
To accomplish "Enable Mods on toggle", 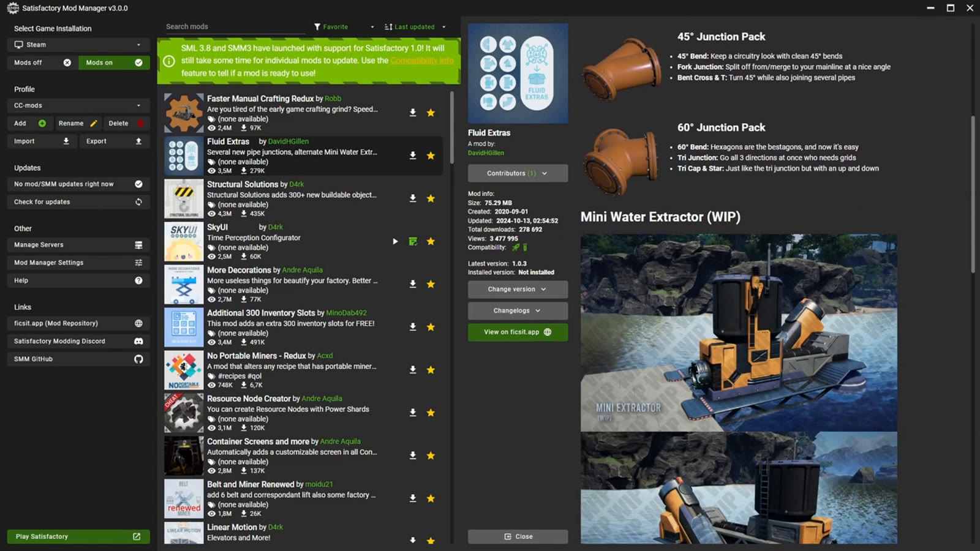I will pos(114,62).
